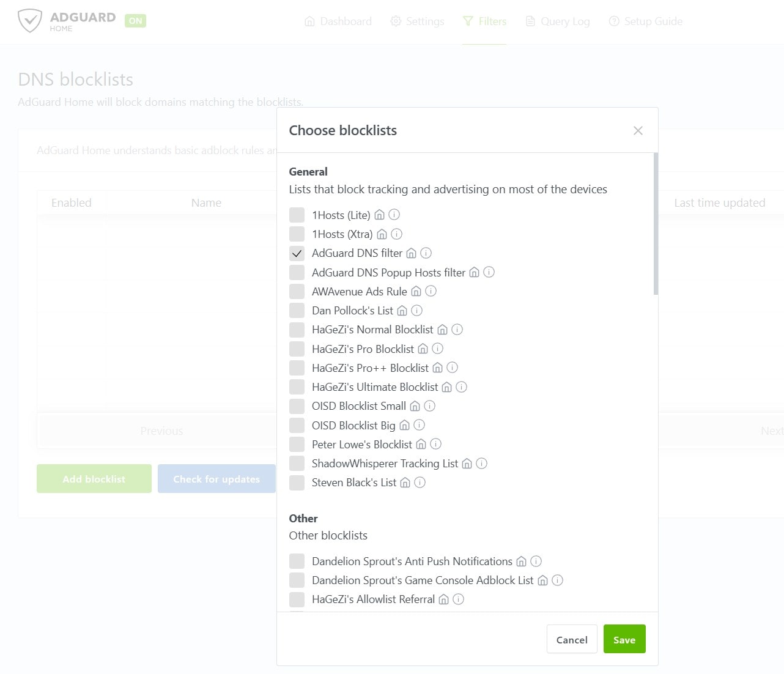Click the AdGuard Home shield logo
The image size is (784, 674).
pos(30,21)
